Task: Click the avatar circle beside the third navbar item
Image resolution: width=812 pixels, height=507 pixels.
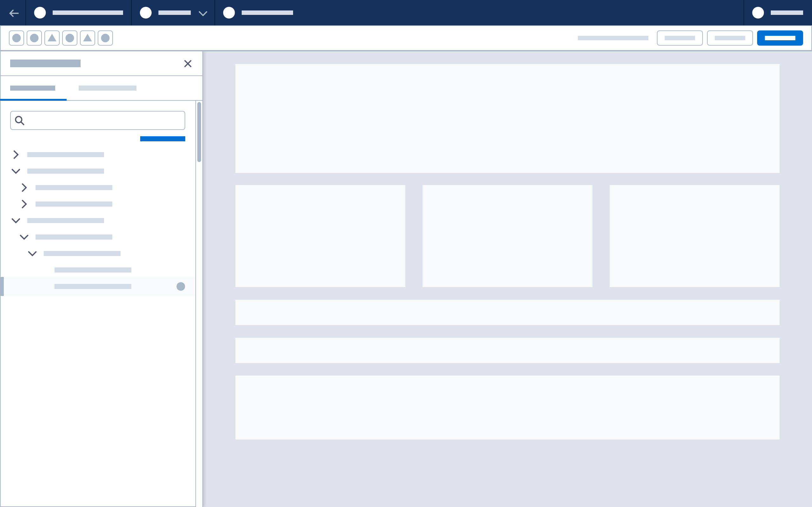Action: tap(229, 13)
